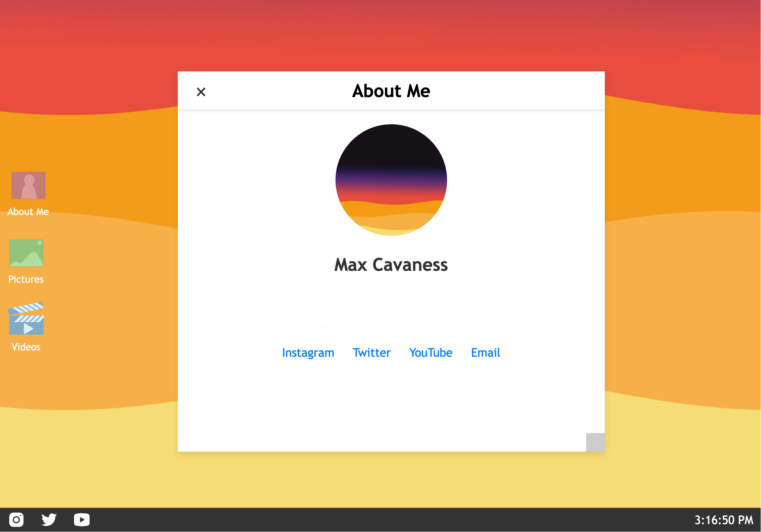Click the taskbar clock
This screenshot has width=761, height=532.
click(723, 520)
